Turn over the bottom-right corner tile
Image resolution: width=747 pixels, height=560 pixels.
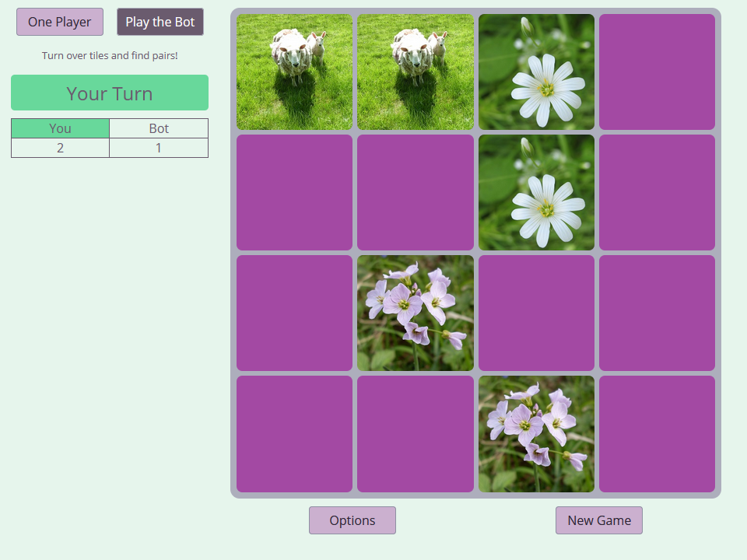pyautogui.click(x=657, y=434)
